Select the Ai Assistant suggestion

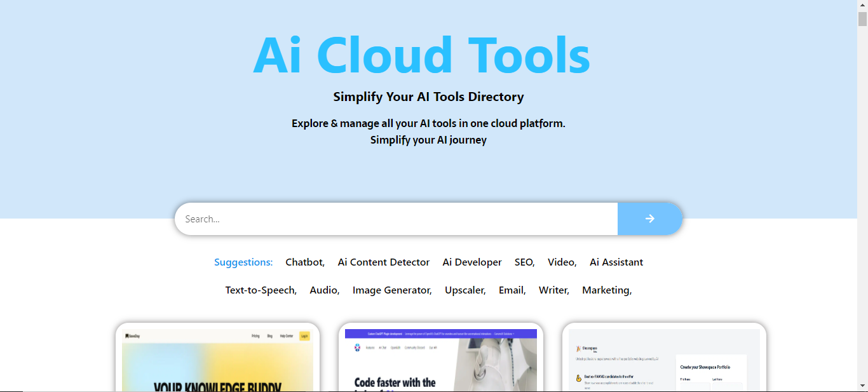[616, 262]
